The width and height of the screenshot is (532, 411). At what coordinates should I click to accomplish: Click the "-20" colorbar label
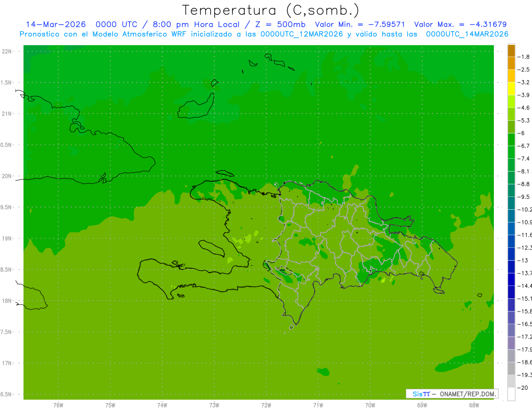[x=523, y=388]
